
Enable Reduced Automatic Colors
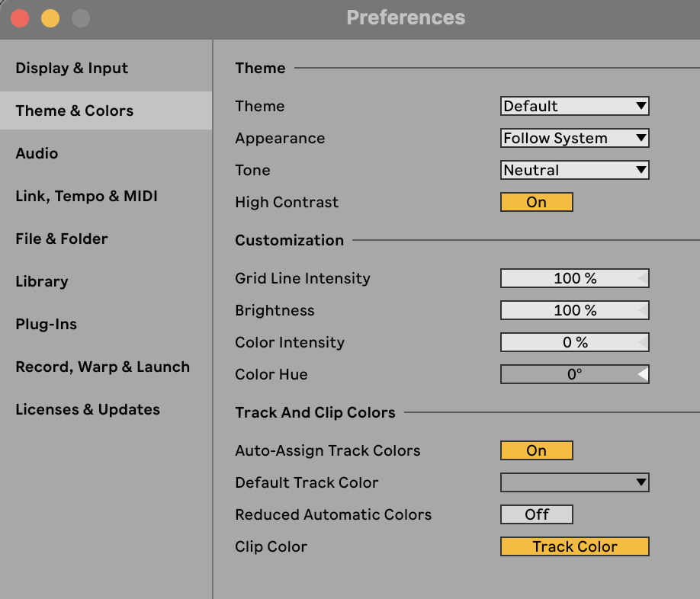click(536, 514)
